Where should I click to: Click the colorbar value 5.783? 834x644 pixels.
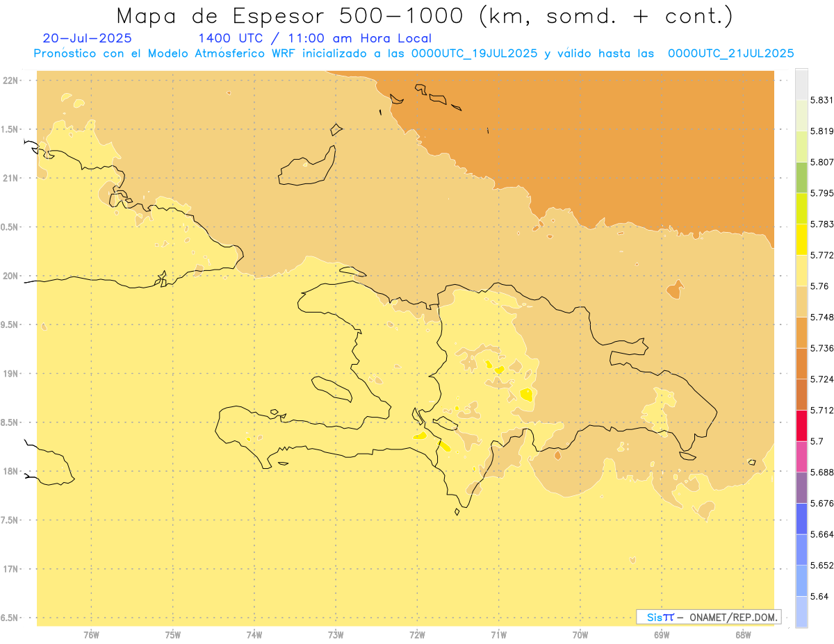point(821,224)
